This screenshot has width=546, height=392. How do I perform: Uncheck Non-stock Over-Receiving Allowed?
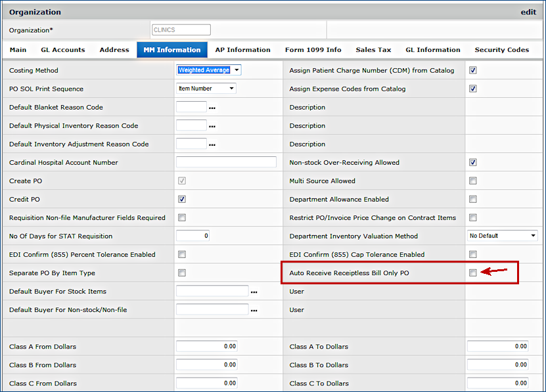(x=472, y=163)
